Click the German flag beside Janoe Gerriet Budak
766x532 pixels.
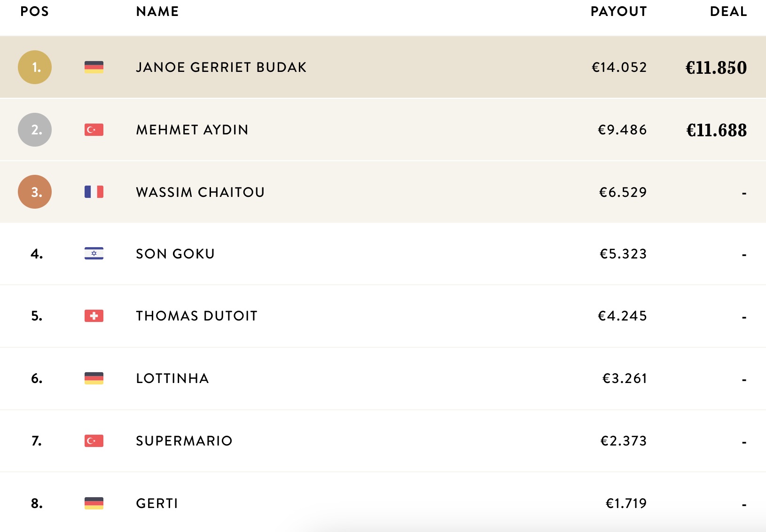(x=94, y=67)
